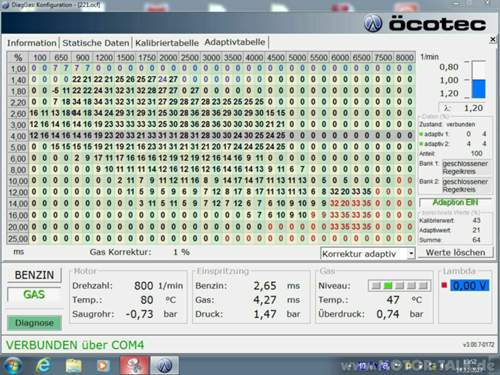Switch to Kalibriertabelle tab
Viewport: 500px width, 375px height.
167,43
